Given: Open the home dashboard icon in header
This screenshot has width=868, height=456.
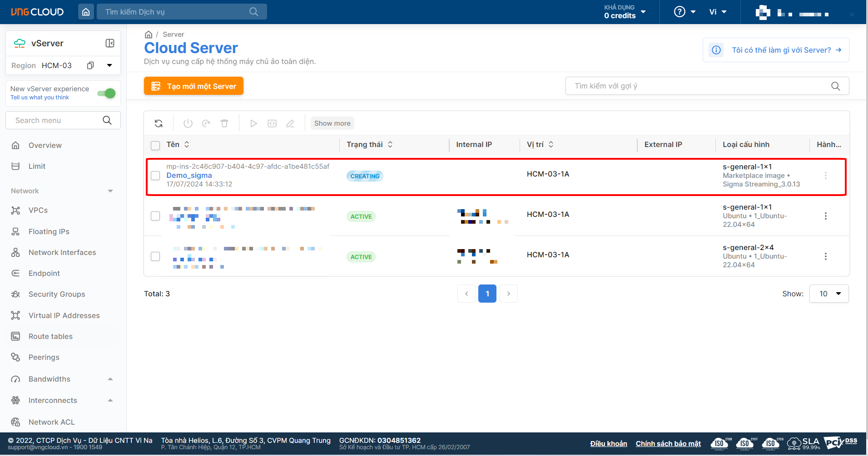Looking at the screenshot, I should click(86, 12).
